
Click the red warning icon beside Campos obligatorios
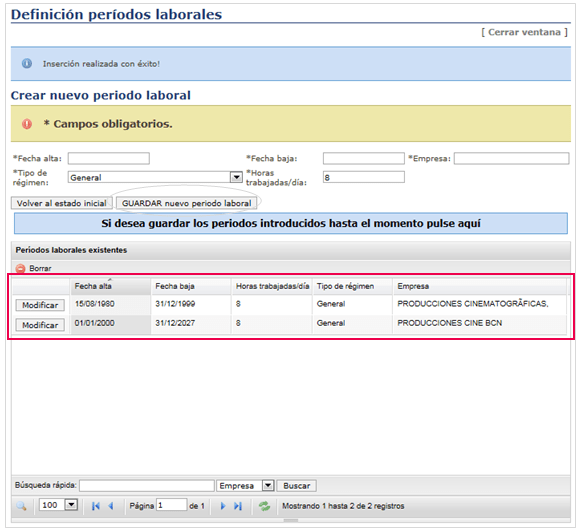tap(27, 124)
